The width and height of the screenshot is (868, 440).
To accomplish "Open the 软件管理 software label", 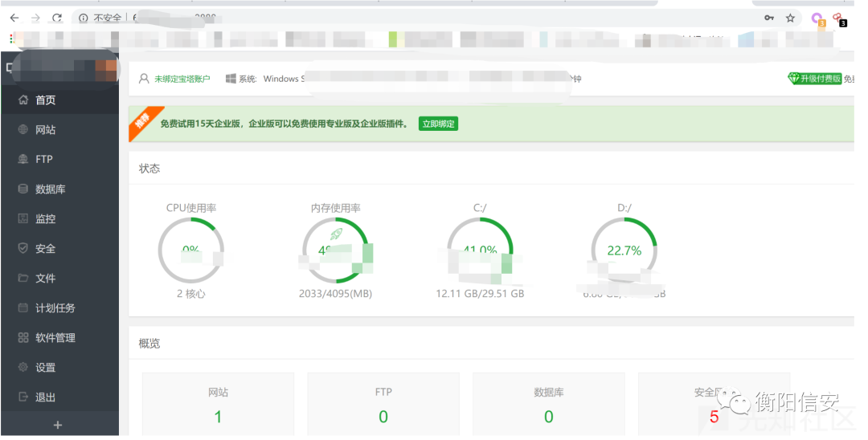I will pyautogui.click(x=55, y=338).
